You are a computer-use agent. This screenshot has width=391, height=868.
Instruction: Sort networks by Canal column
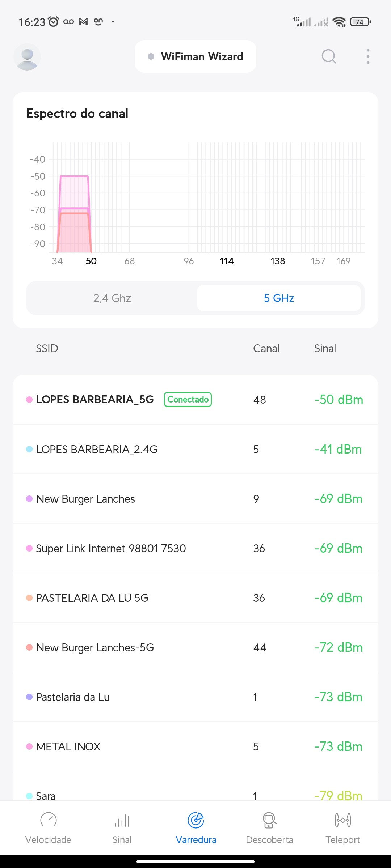click(x=266, y=348)
